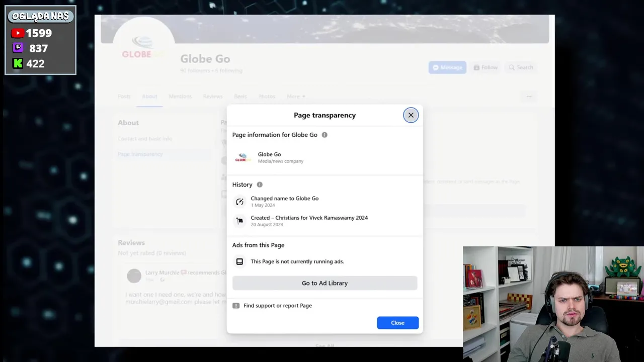644x362 pixels.
Task: Open Go to Ad Library
Action: [x=325, y=283]
